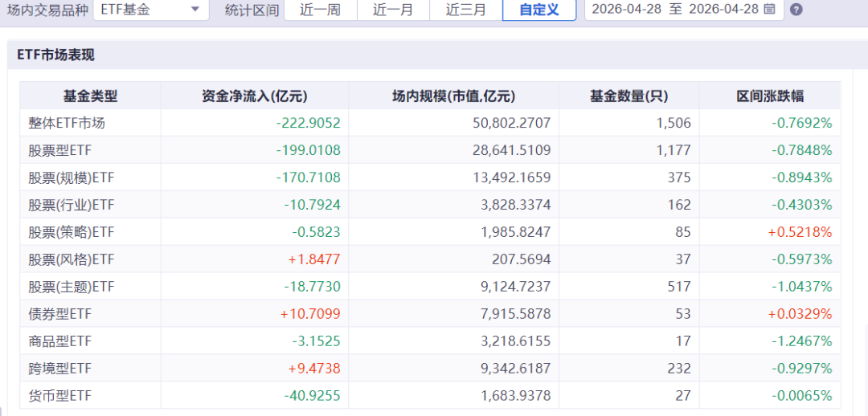
Task: Click the -1.2467% change value
Action: pos(802,341)
